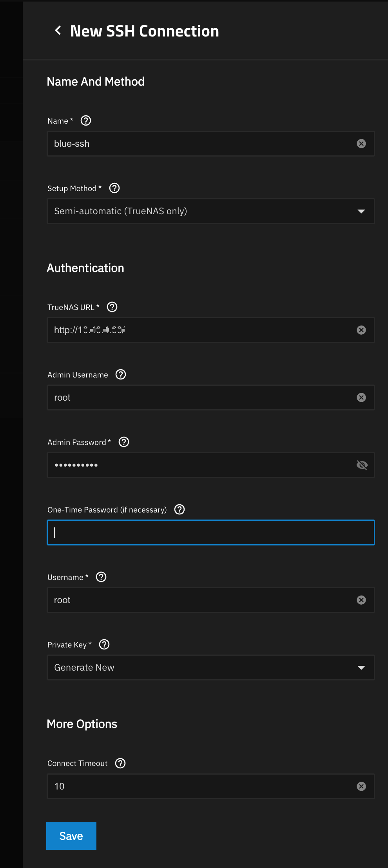Focus the One-Time Password input field

point(210,532)
